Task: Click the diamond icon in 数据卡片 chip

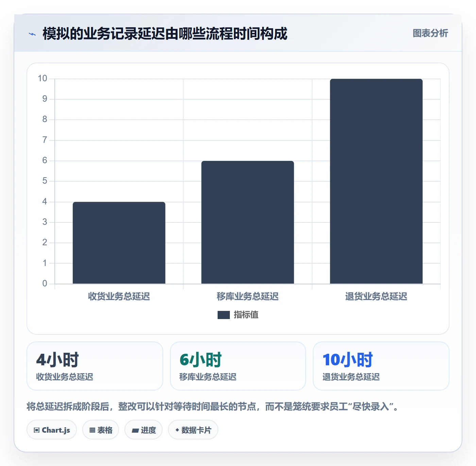Action: (177, 430)
